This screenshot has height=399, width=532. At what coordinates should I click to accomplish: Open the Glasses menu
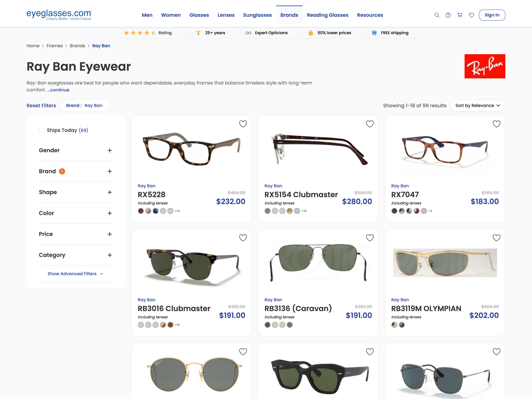pyautogui.click(x=199, y=15)
